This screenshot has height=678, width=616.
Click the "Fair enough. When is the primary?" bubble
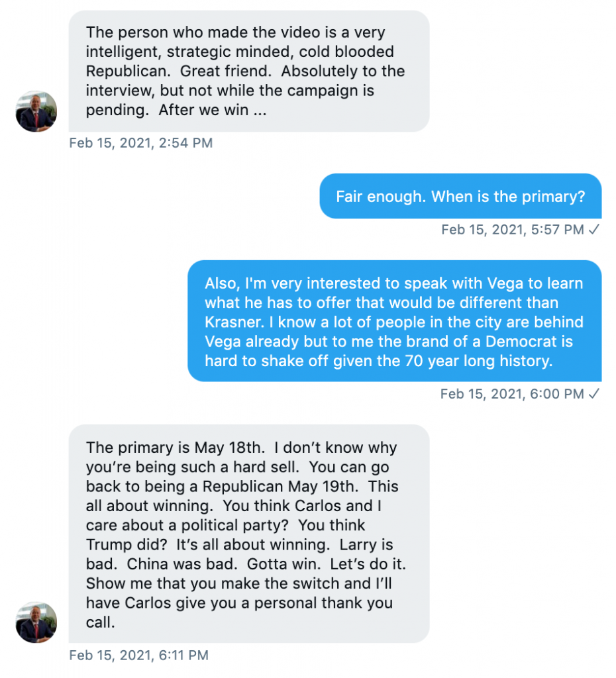click(x=460, y=196)
